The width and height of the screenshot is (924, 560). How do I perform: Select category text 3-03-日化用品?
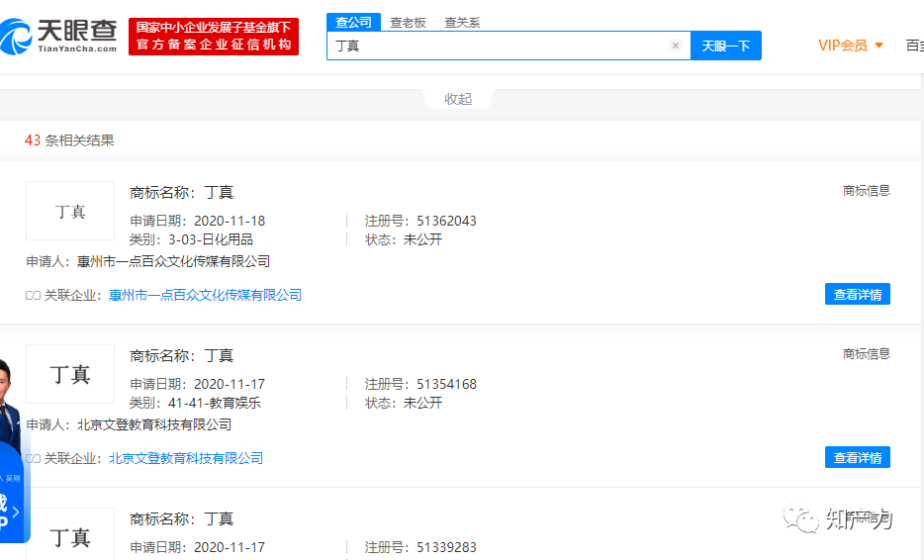pyautogui.click(x=211, y=239)
